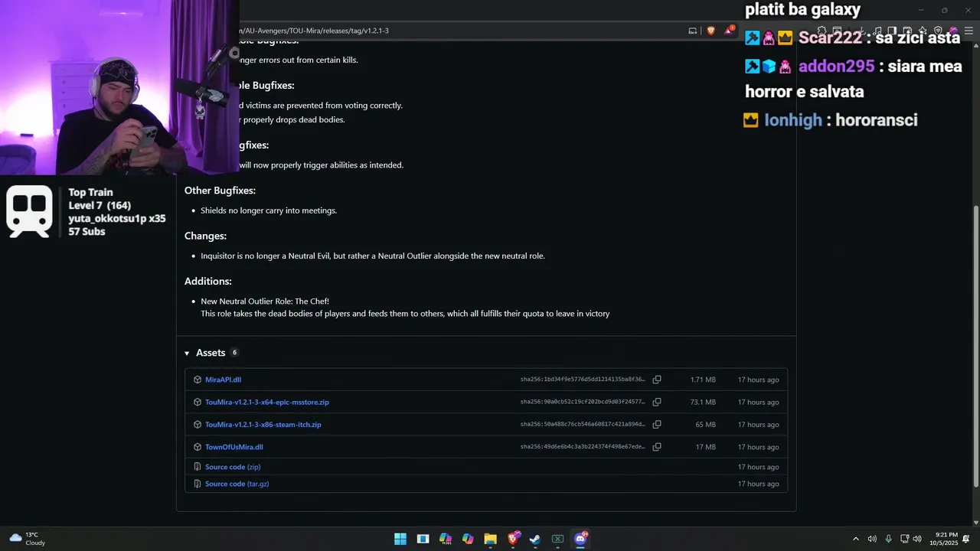Viewport: 980px width, 551px height.
Task: Open the Brave Shields lion icon
Action: [710, 31]
